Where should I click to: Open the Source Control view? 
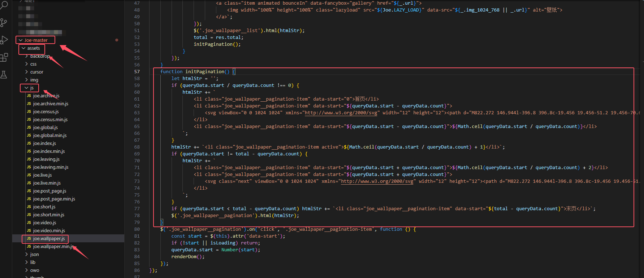point(4,23)
